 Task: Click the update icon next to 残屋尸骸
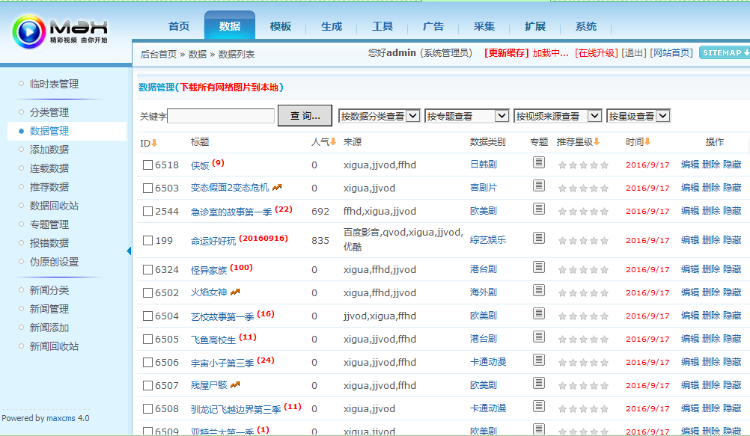click(x=235, y=384)
